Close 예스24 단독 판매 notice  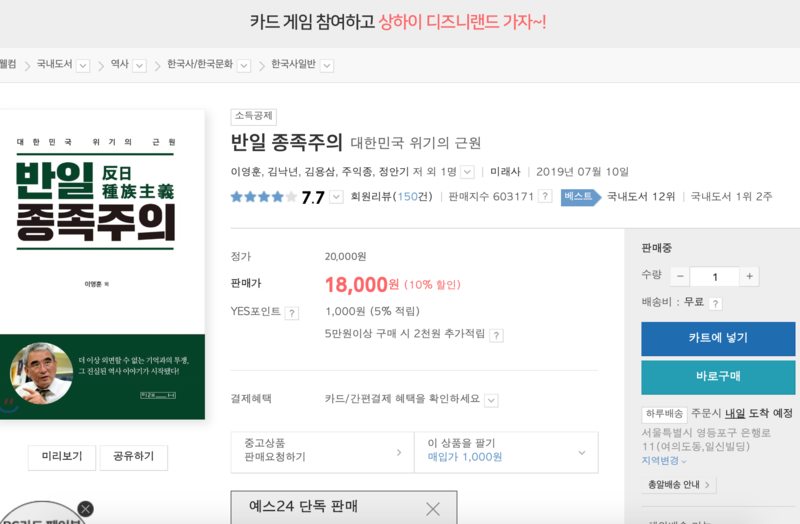[x=433, y=509]
